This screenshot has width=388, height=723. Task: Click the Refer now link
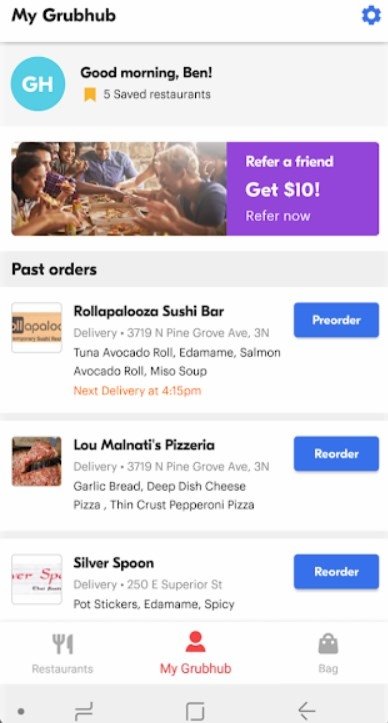tap(278, 216)
